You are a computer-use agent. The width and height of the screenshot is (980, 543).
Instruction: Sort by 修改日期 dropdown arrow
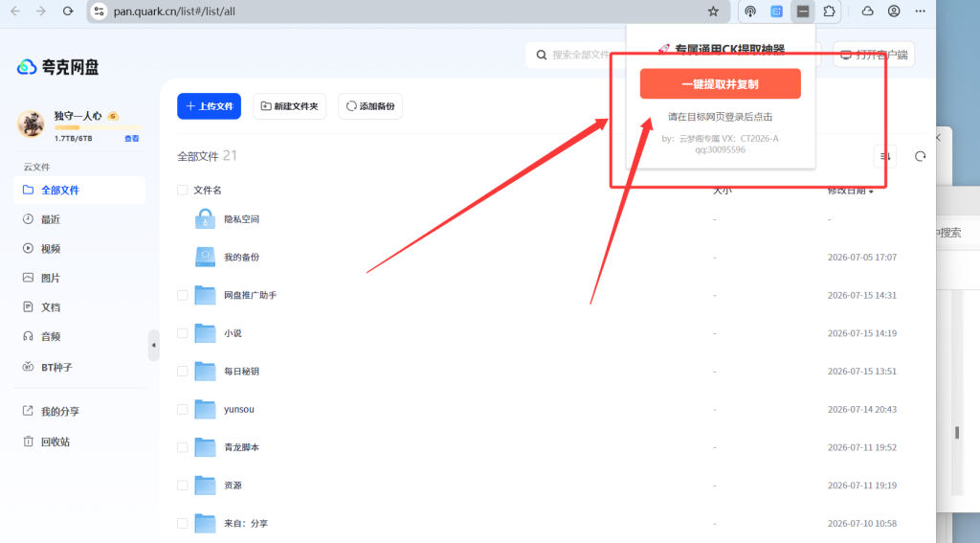pyautogui.click(x=871, y=192)
